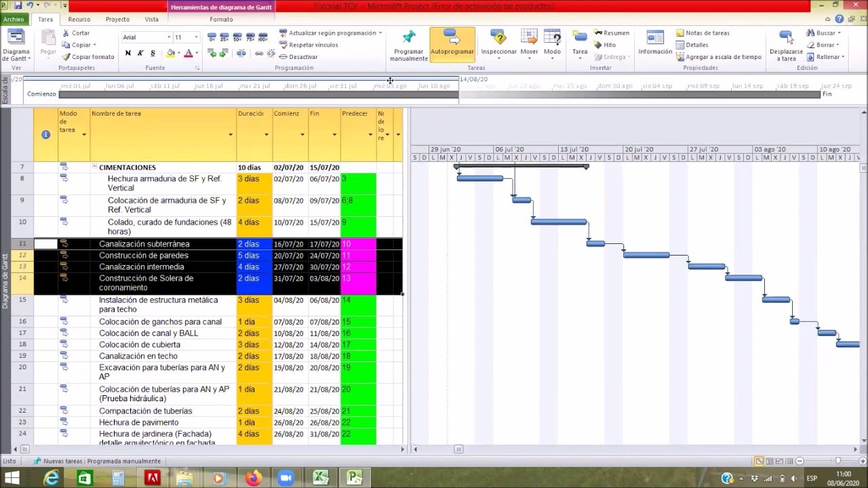Click the Copiar formato brush icon
This screenshot has height=488, width=868.
pos(66,57)
